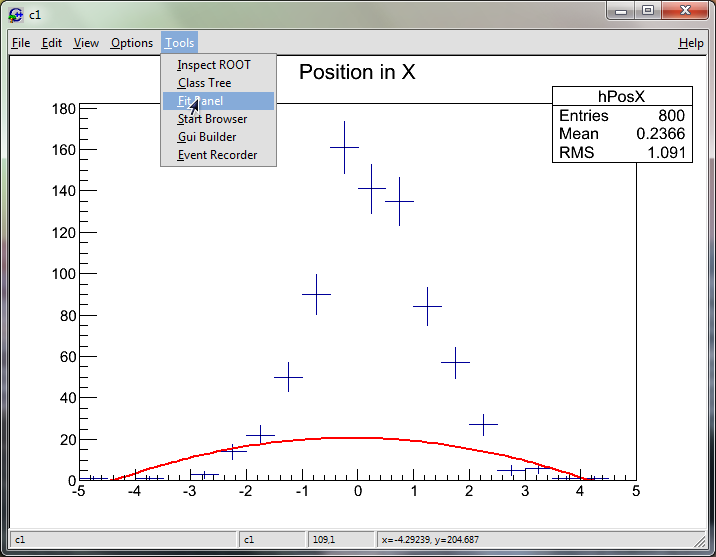Open the Options menu
This screenshot has width=716, height=557.
point(132,43)
